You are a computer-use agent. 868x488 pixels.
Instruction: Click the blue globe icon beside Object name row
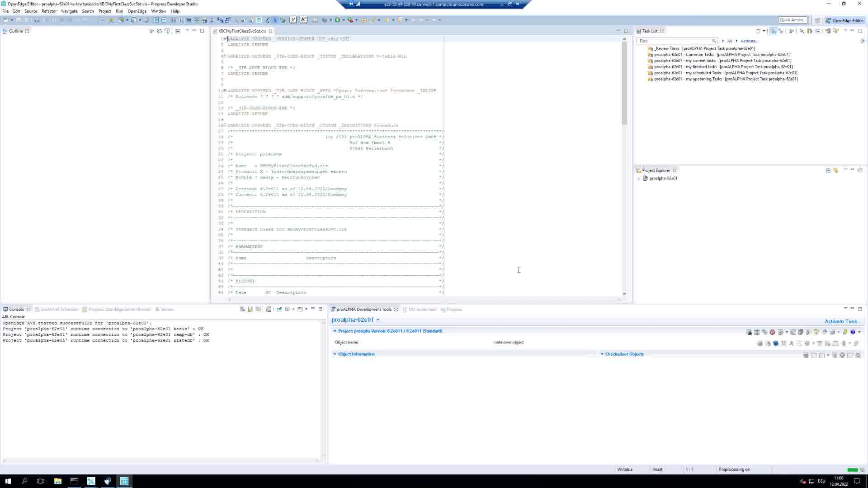(776, 343)
